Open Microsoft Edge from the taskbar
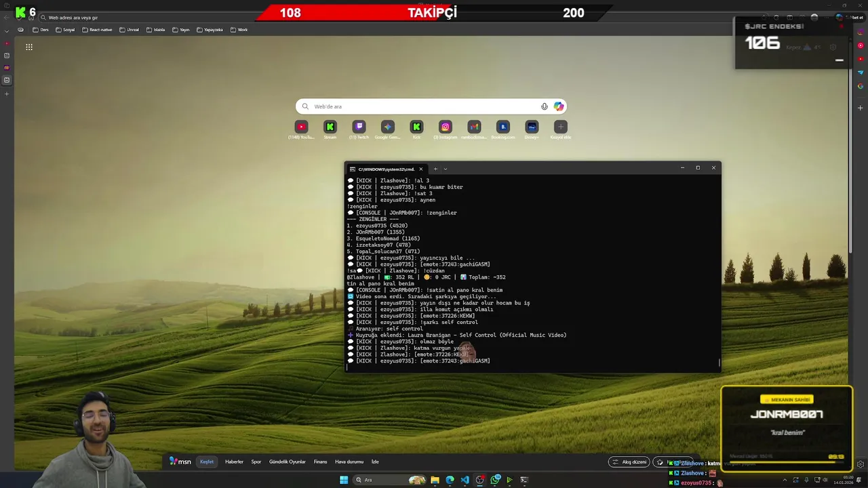Viewport: 868px width, 488px height. (450, 480)
